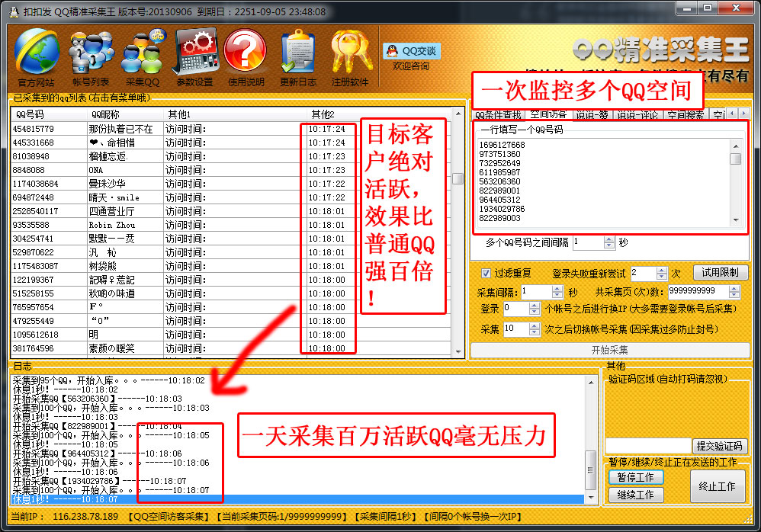Adjust the 共采集页(次)数 spinner arrows
This screenshot has width=761, height=532.
point(734,292)
